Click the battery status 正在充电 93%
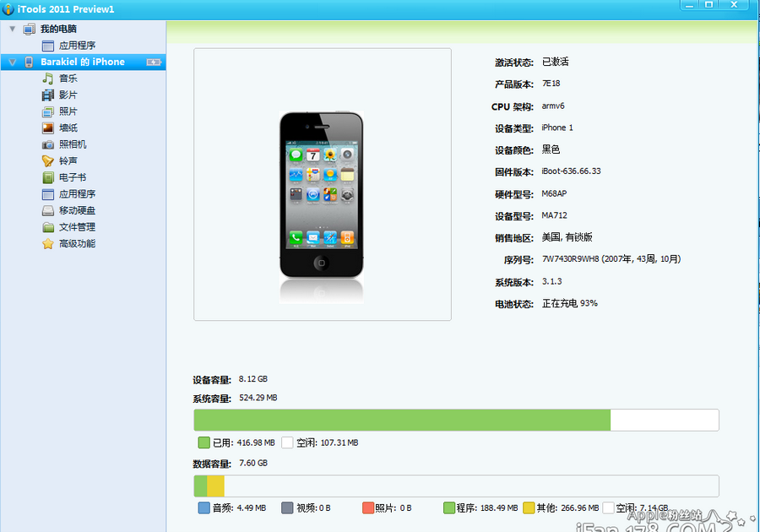Viewport: 760px width, 532px height. click(569, 303)
